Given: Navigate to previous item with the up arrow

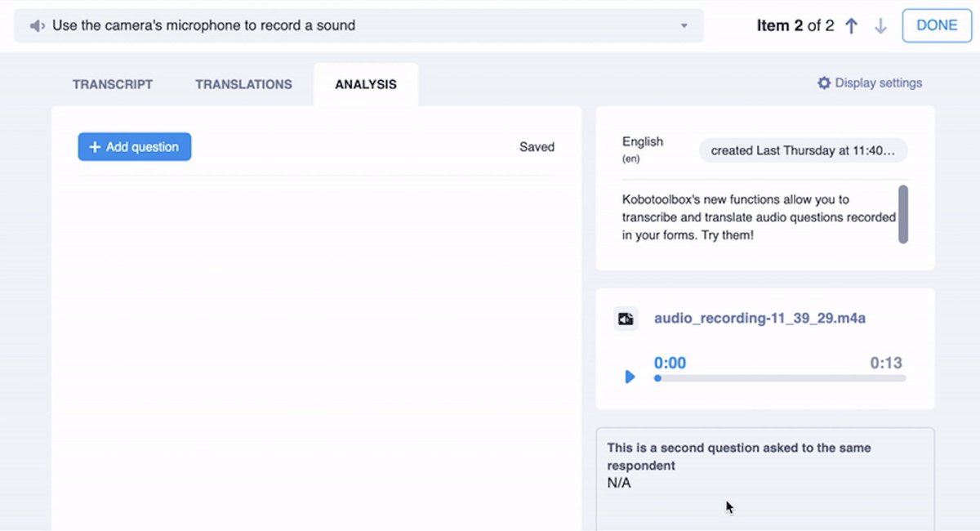Looking at the screenshot, I should coord(851,25).
